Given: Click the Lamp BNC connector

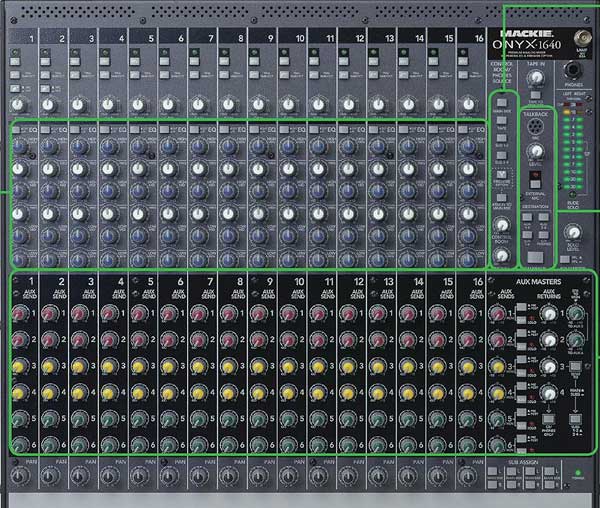Looking at the screenshot, I should tap(582, 38).
